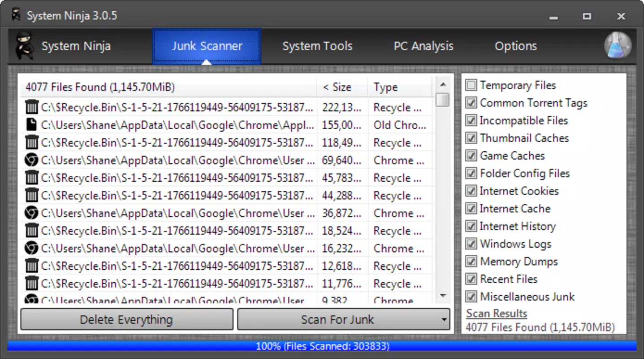Uncheck the Game Caches option
The width and height of the screenshot is (644, 359).
[471, 156]
